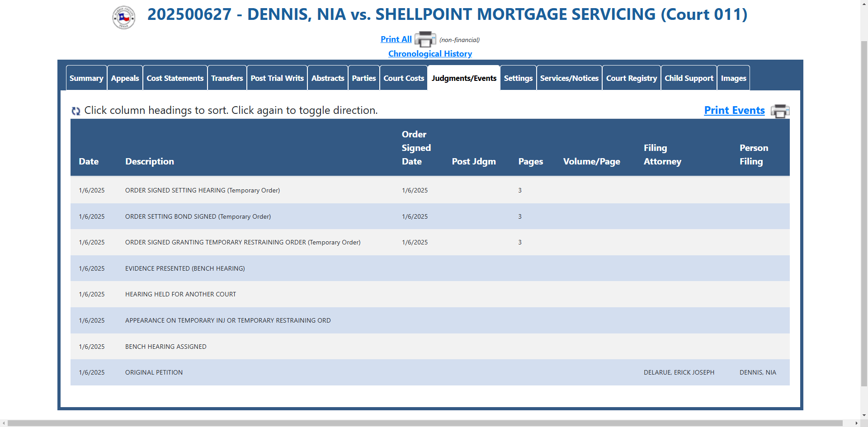Sort by the Pages column heading
Screen dimensions: 868x427
click(x=531, y=161)
